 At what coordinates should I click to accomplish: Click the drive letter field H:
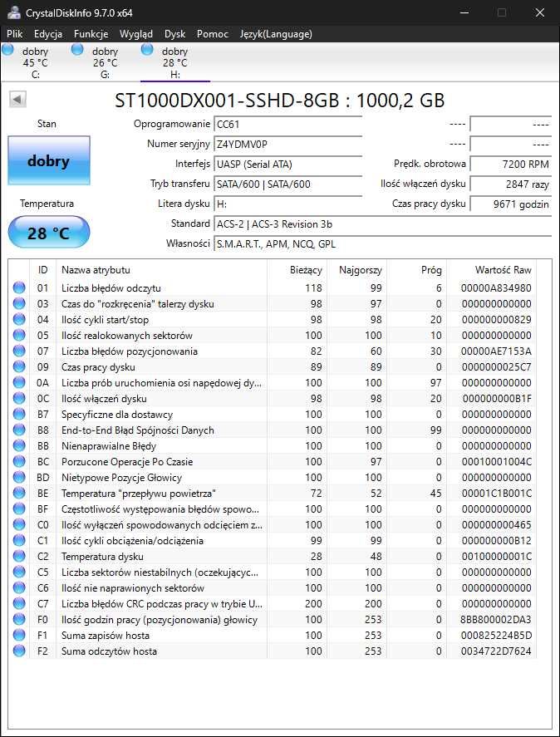point(287,204)
